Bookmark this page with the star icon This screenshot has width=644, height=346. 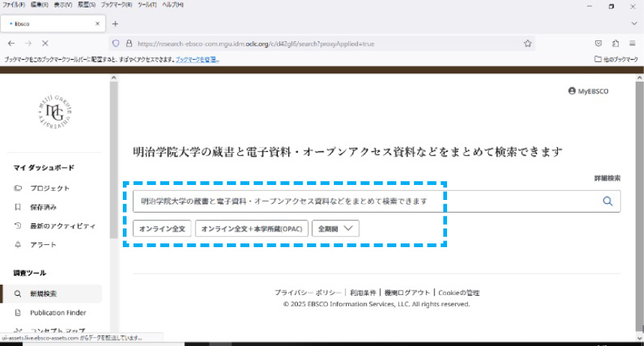[528, 43]
